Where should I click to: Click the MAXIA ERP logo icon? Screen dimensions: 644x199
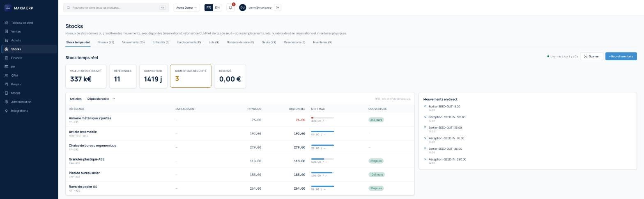tap(7, 7)
